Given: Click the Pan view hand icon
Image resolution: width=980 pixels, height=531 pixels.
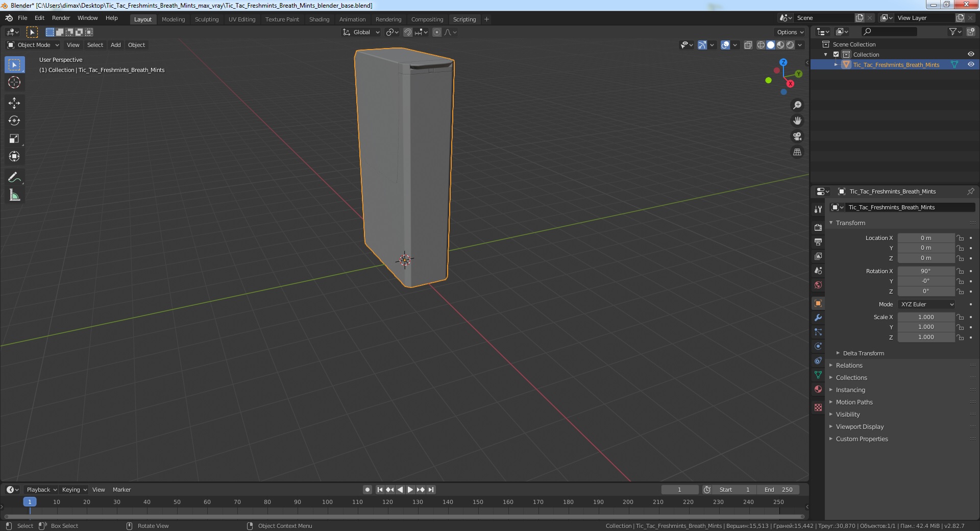Looking at the screenshot, I should [797, 121].
